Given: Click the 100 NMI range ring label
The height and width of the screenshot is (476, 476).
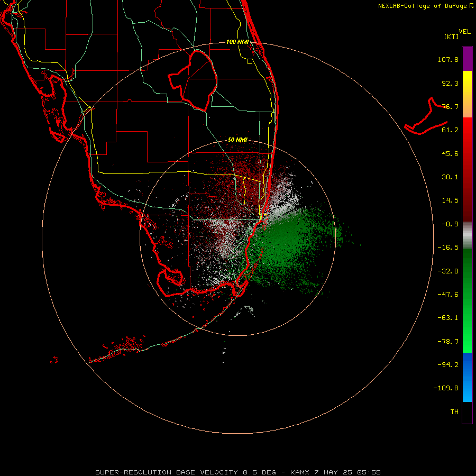Looking at the screenshot, I should [237, 42].
